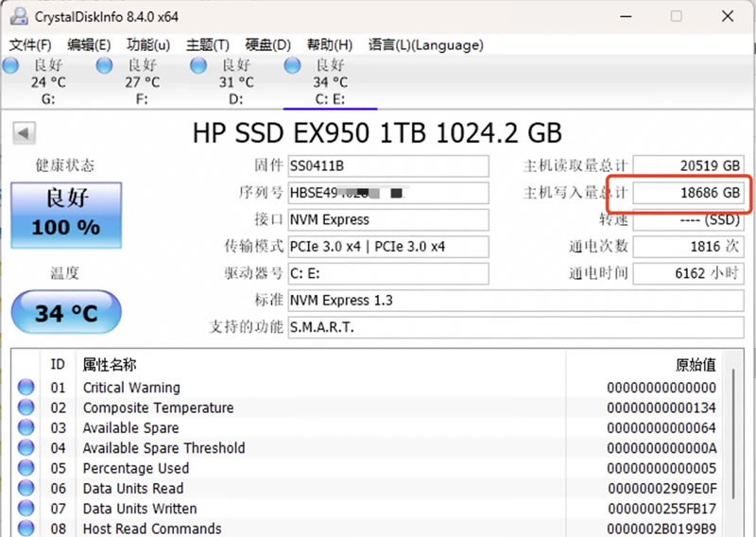Open the 主题(T) menu
756x537 pixels.
tap(207, 44)
